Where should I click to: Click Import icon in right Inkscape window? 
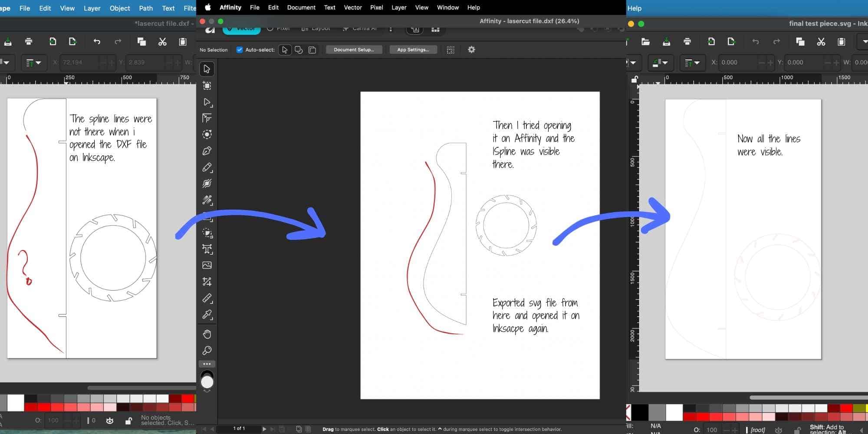[x=711, y=42]
